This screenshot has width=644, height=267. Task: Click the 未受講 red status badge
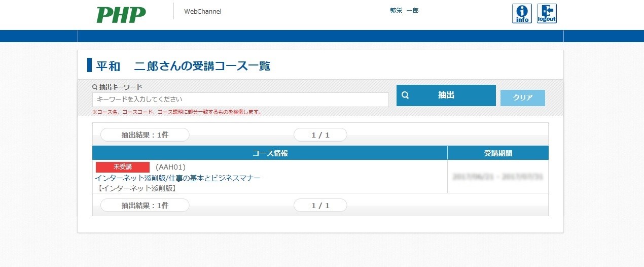pyautogui.click(x=123, y=167)
